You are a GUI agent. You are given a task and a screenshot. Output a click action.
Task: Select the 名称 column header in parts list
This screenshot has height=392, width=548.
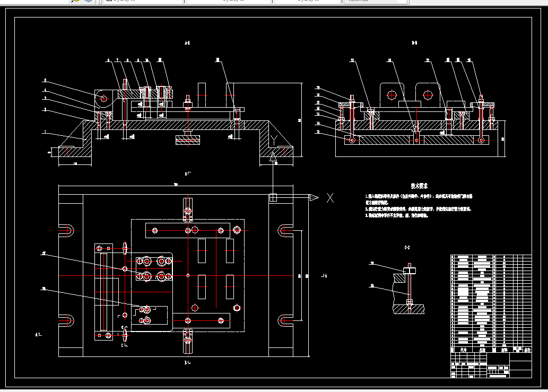coord(482,350)
